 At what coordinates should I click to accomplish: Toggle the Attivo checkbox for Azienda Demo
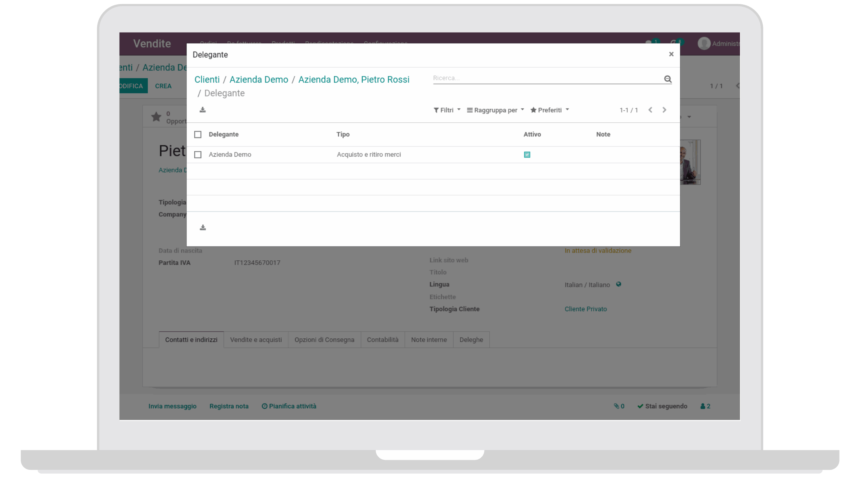click(527, 155)
